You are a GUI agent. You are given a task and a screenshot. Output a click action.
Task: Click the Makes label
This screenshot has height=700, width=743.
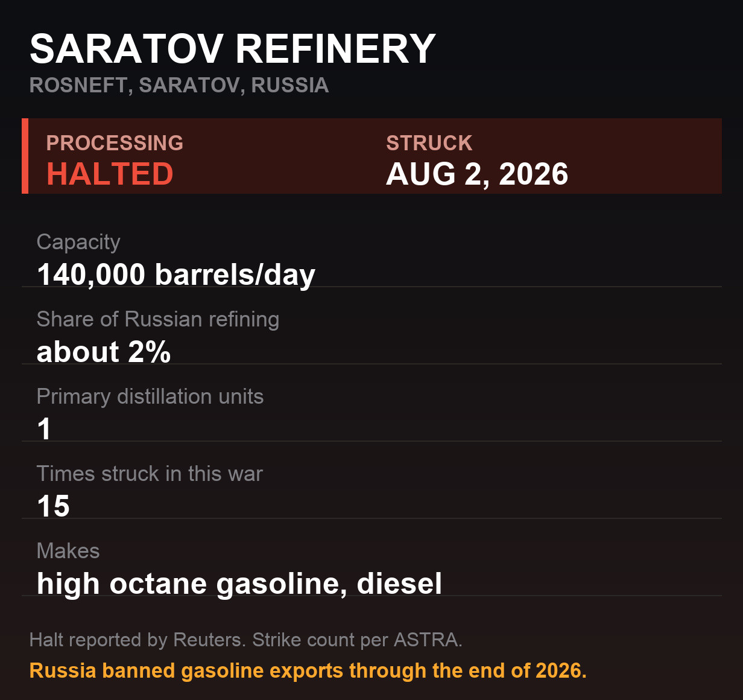point(68,551)
